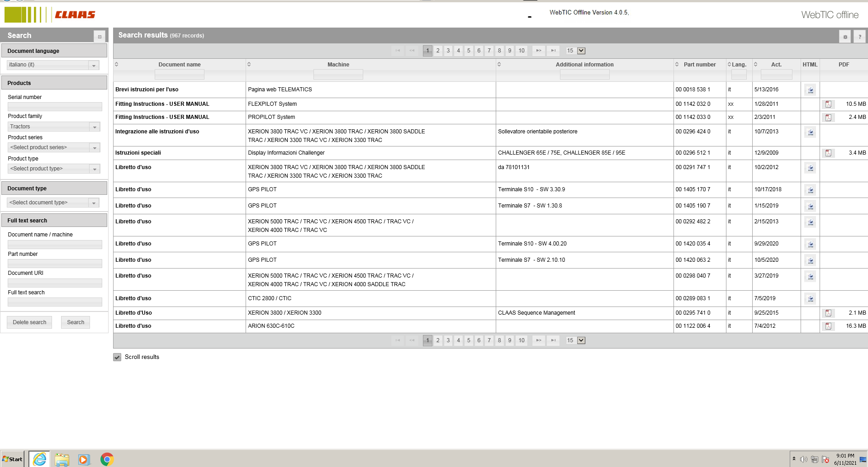Jump to last page using top pager
Image resolution: width=868 pixels, height=467 pixels.
pyautogui.click(x=553, y=51)
